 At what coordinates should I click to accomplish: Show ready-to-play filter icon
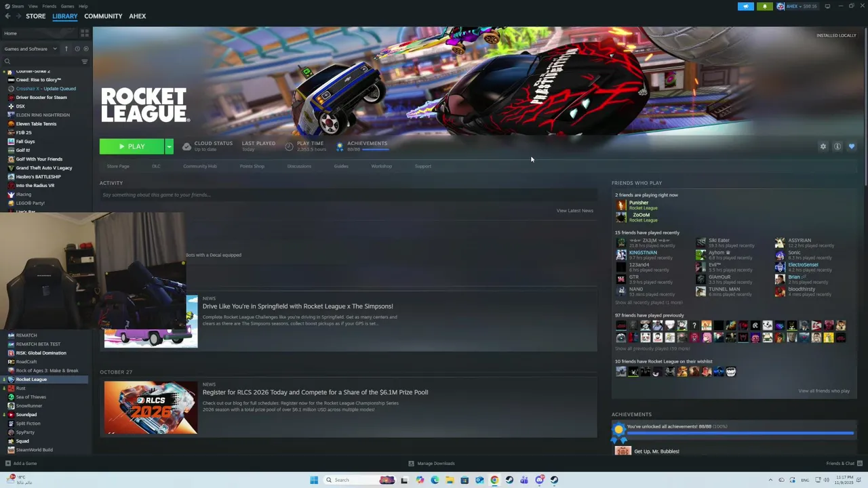[x=85, y=49]
